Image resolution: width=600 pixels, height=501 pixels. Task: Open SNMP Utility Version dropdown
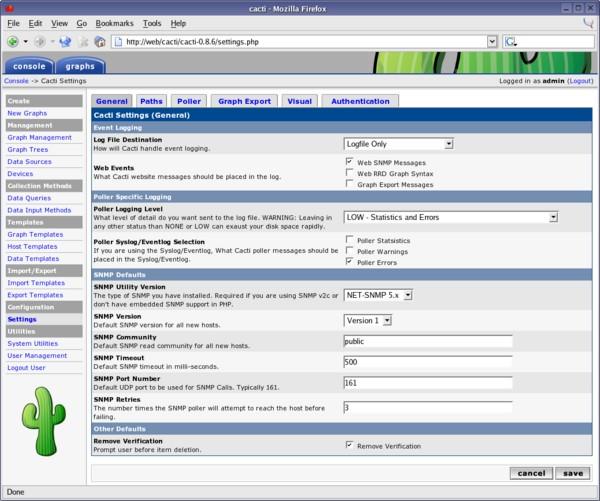click(378, 295)
